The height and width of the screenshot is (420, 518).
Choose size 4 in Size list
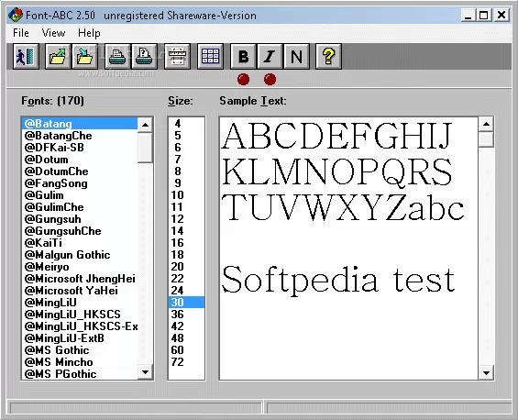[186, 124]
